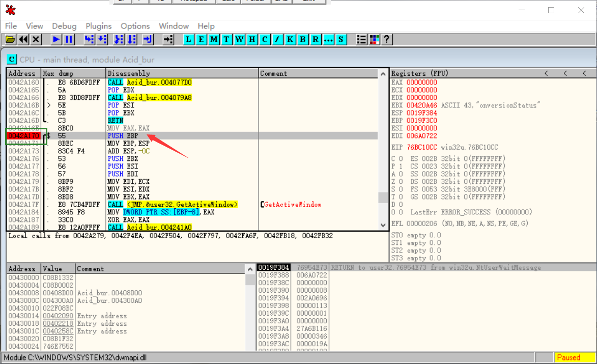597x364 pixels.
Task: Restart the program with the rewind icon
Action: click(x=23, y=39)
